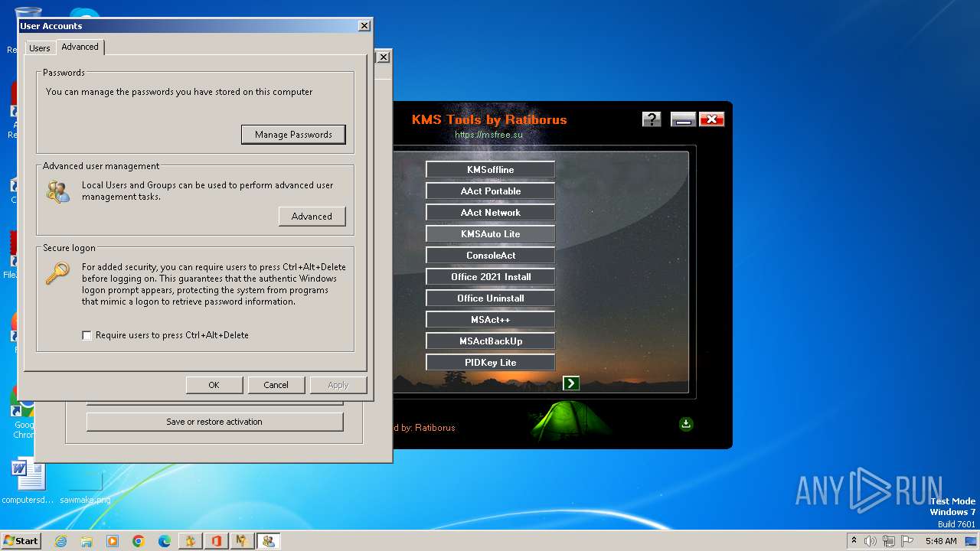Run Office Uninstall
The width and height of the screenshot is (980, 551).
click(490, 298)
